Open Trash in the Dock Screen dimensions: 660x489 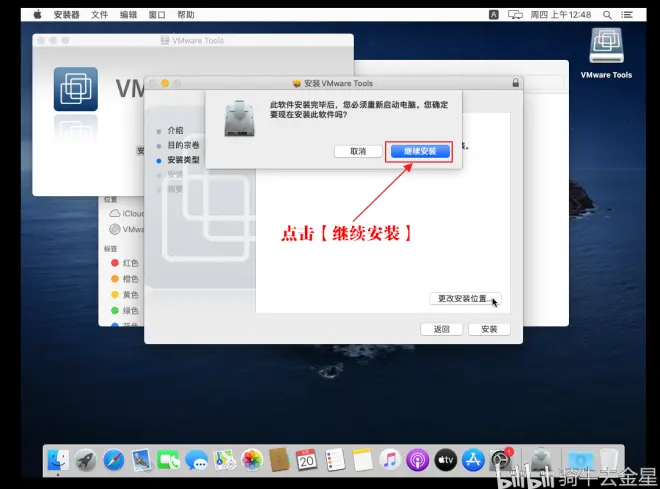click(609, 460)
